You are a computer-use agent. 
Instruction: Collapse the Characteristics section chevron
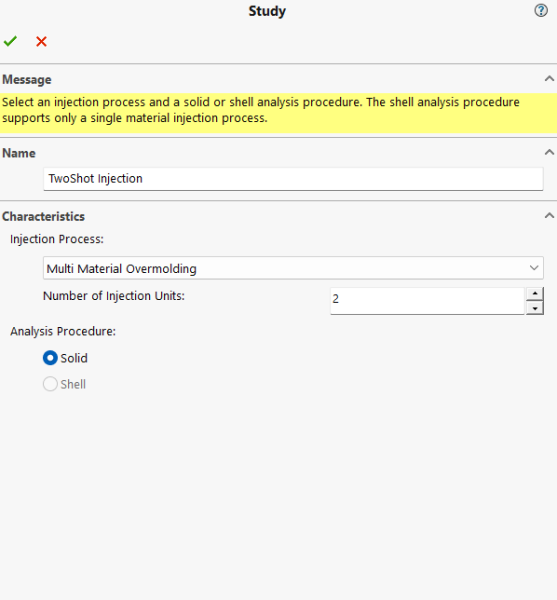(x=549, y=215)
